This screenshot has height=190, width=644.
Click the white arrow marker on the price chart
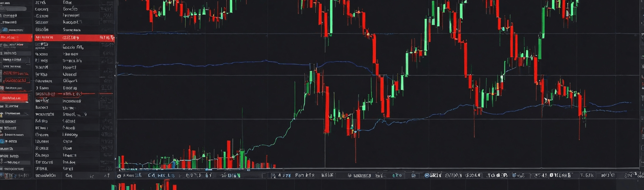point(546,100)
